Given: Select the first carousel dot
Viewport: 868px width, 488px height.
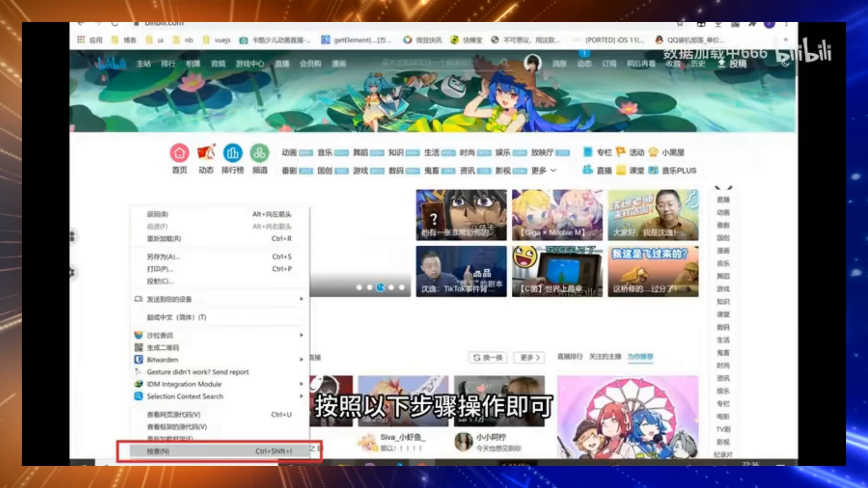Looking at the screenshot, I should click(359, 287).
